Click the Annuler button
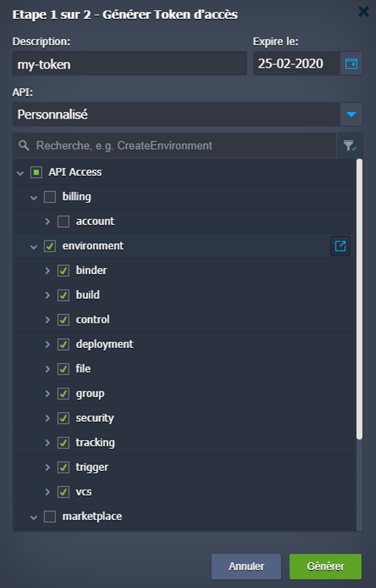The image size is (376, 588). click(x=246, y=567)
